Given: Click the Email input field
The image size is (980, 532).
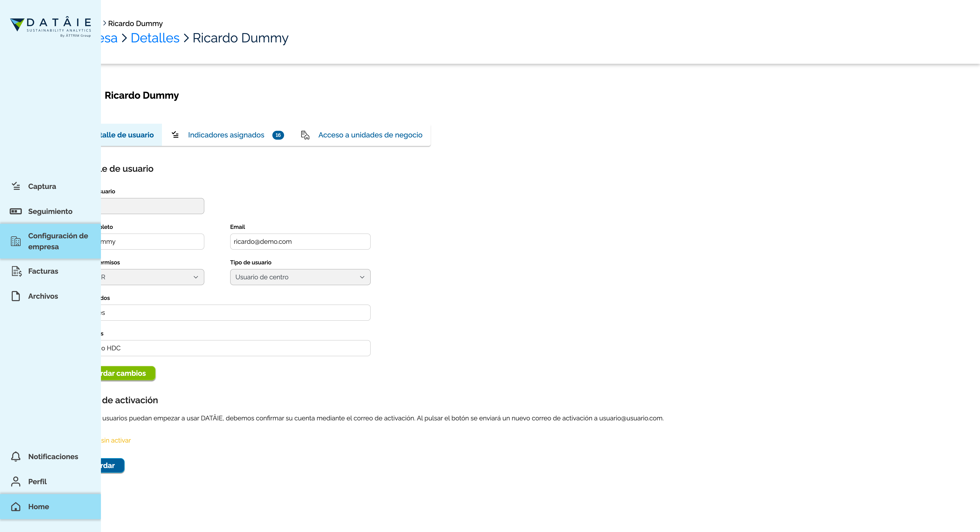Looking at the screenshot, I should (300, 241).
